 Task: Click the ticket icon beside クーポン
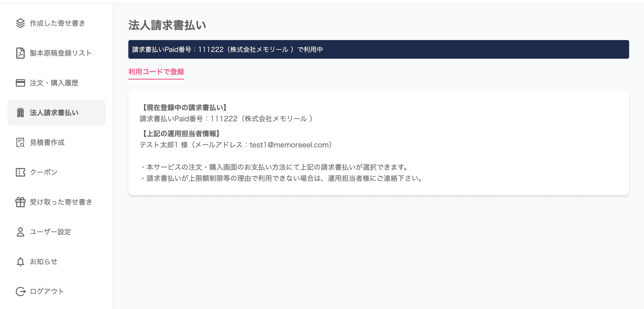[20, 172]
